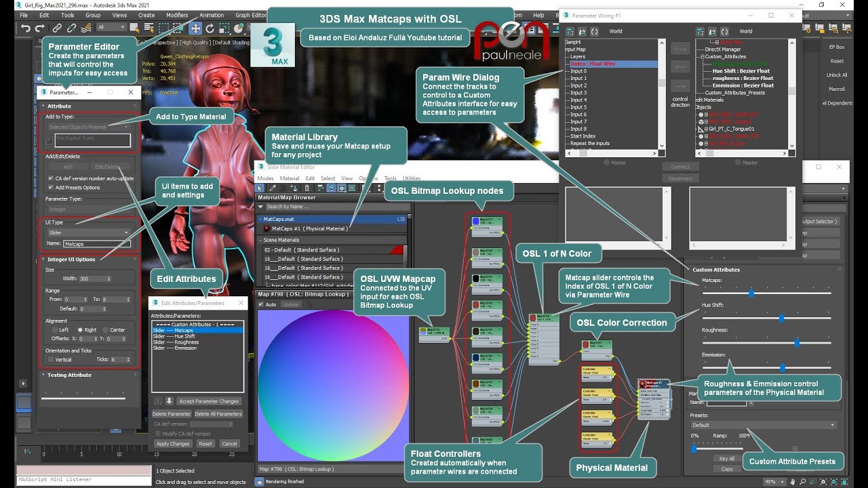This screenshot has width=868, height=488.
Task: Activate the Select and Rotate tool
Action: pyautogui.click(x=210, y=28)
